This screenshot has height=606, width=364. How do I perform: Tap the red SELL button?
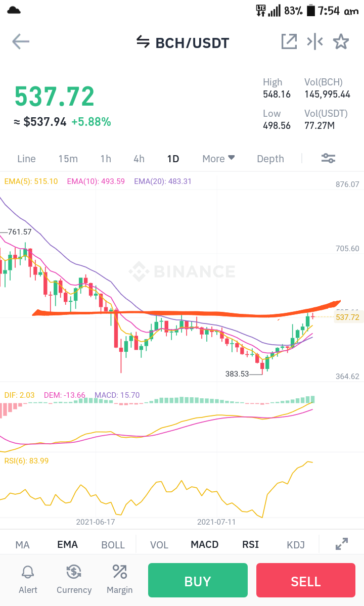[x=306, y=580]
